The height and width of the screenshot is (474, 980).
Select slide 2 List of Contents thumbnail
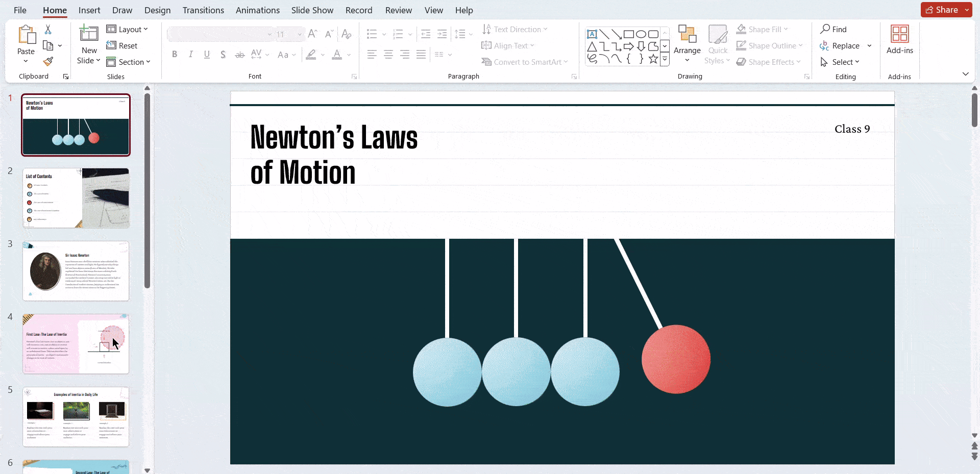tap(76, 198)
